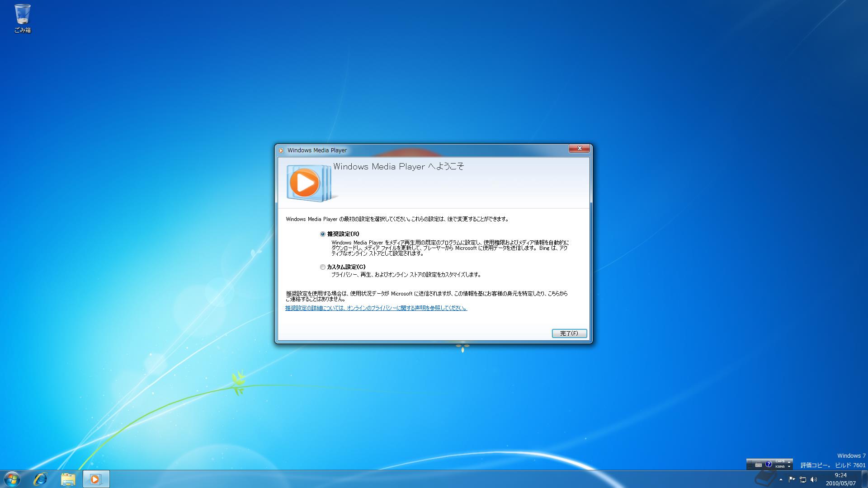Toggle the KANA indicator on the language bar
This screenshot has width=868, height=488.
(x=780, y=467)
